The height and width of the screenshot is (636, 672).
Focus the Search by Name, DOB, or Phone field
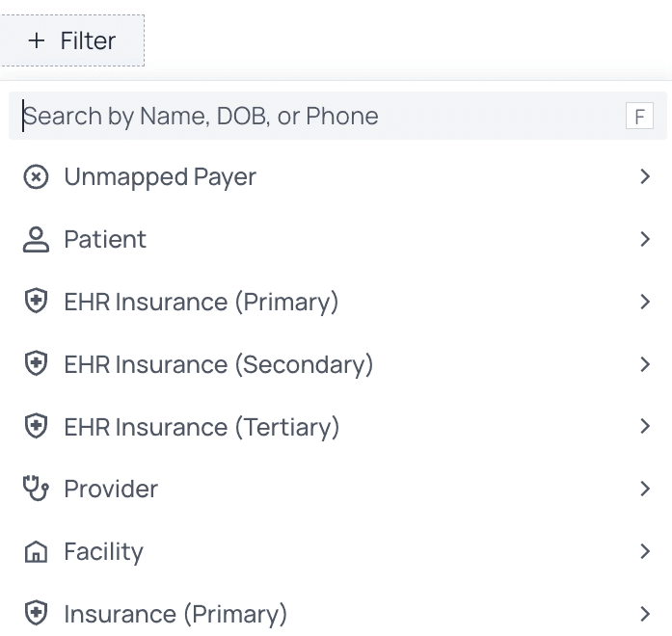pos(309,117)
